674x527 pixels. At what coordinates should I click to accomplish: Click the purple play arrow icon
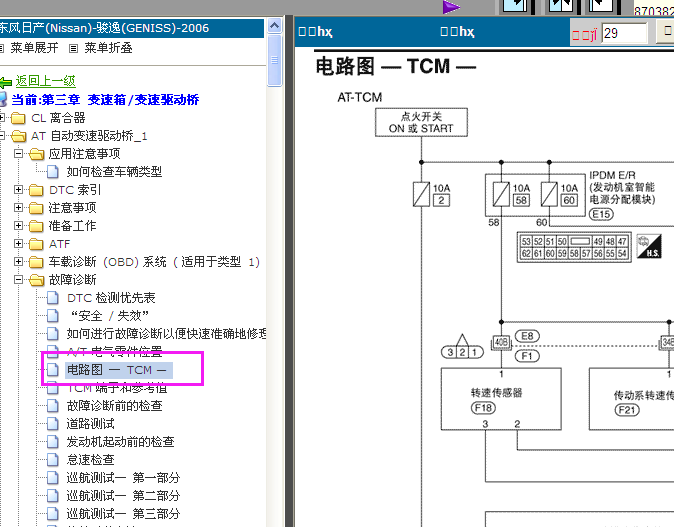[451, 6]
